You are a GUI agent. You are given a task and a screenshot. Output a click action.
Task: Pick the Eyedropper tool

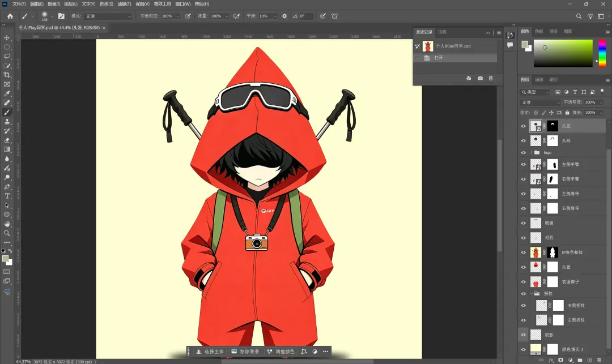point(7,93)
